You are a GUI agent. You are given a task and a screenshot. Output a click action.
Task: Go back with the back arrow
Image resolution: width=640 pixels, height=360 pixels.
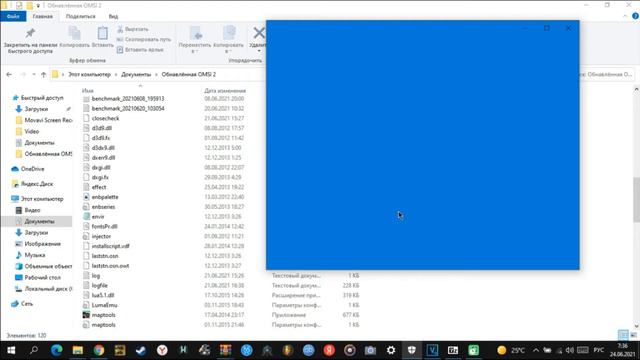[x=9, y=74]
